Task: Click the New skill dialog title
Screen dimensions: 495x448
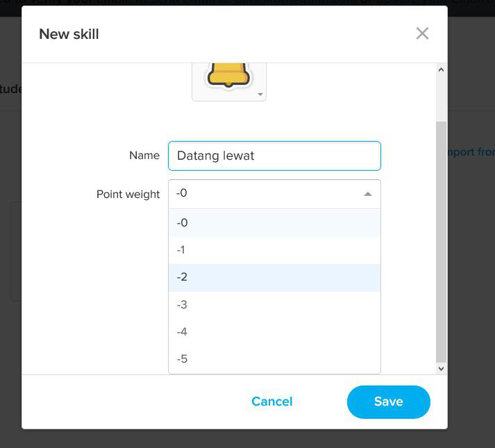Action: (69, 34)
